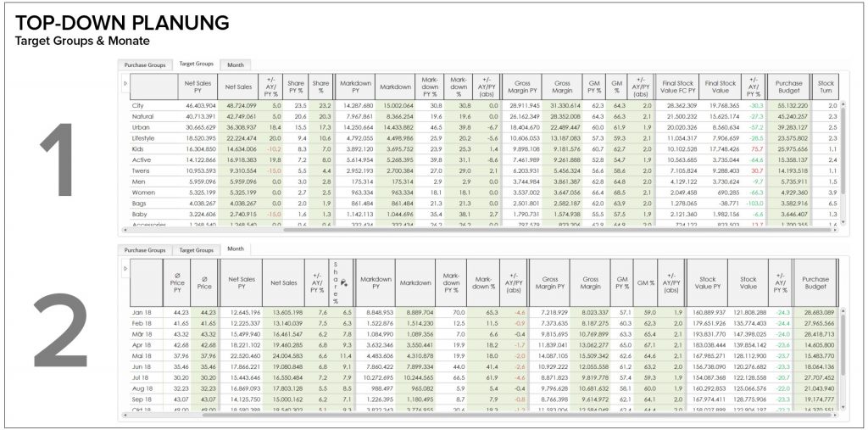This screenshot has width=868, height=430.
Task: Select the Lifestyle row label
Action: tap(146, 136)
